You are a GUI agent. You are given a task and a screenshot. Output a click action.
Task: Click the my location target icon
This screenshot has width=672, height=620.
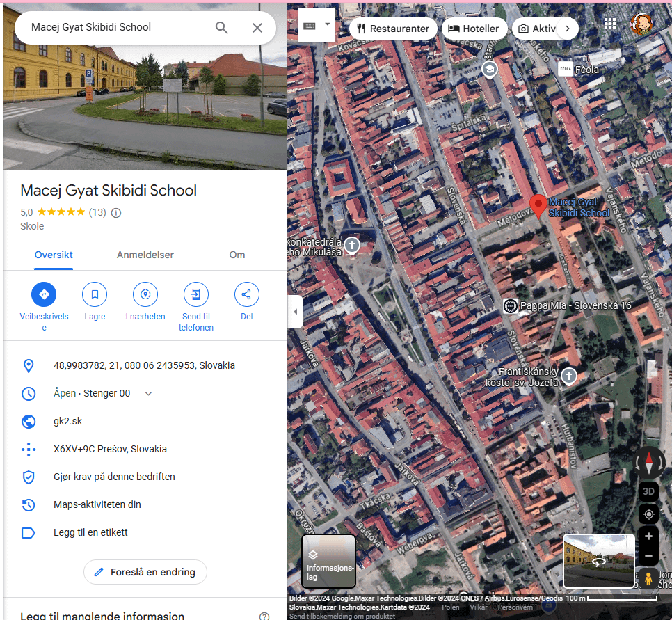click(x=648, y=514)
